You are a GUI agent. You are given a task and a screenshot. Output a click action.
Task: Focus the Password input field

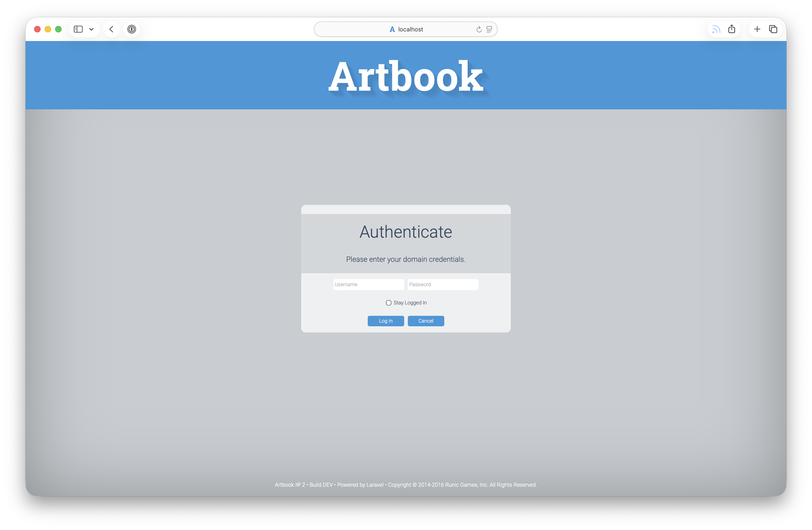443,285
